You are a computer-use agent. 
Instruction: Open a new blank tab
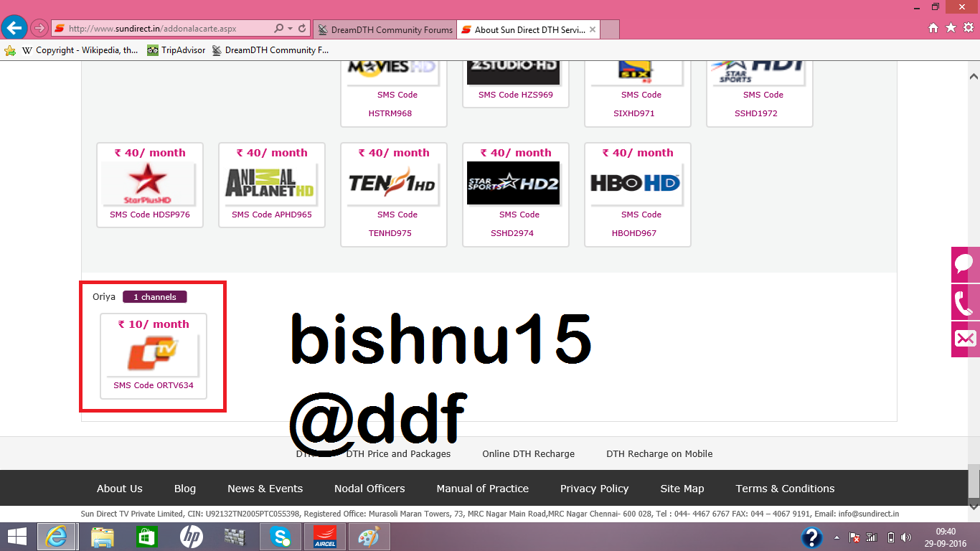click(x=609, y=29)
